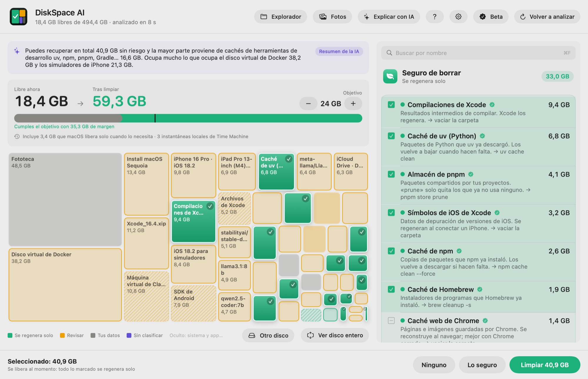The width and height of the screenshot is (588, 379).
Task: Click verified badge next to Caché de npm
Action: click(x=459, y=251)
